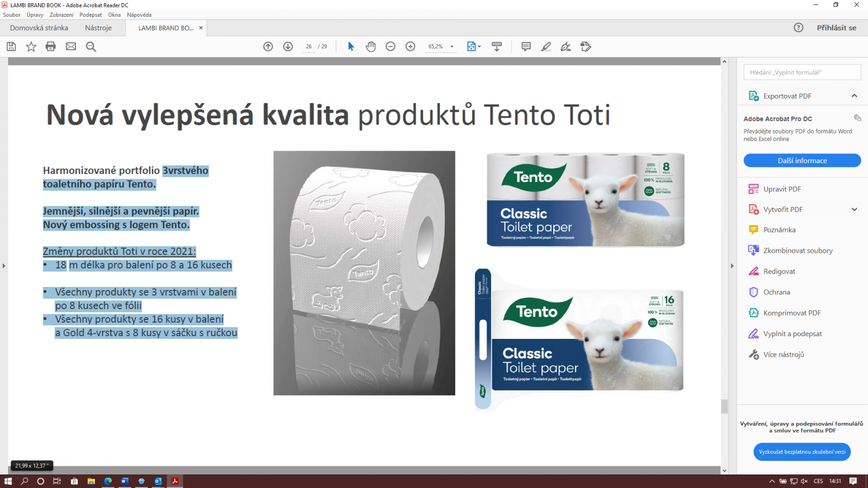Switch to the Nástroje tab
Viewport: 868px width, 488px height.
[98, 28]
